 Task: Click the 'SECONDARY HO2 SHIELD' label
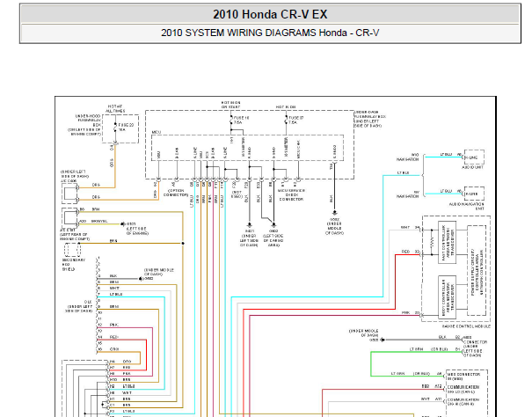pos(73,265)
